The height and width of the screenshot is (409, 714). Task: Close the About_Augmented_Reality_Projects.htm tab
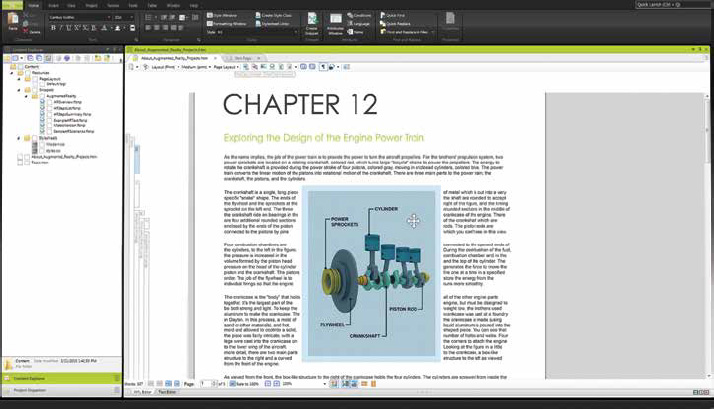click(x=215, y=58)
